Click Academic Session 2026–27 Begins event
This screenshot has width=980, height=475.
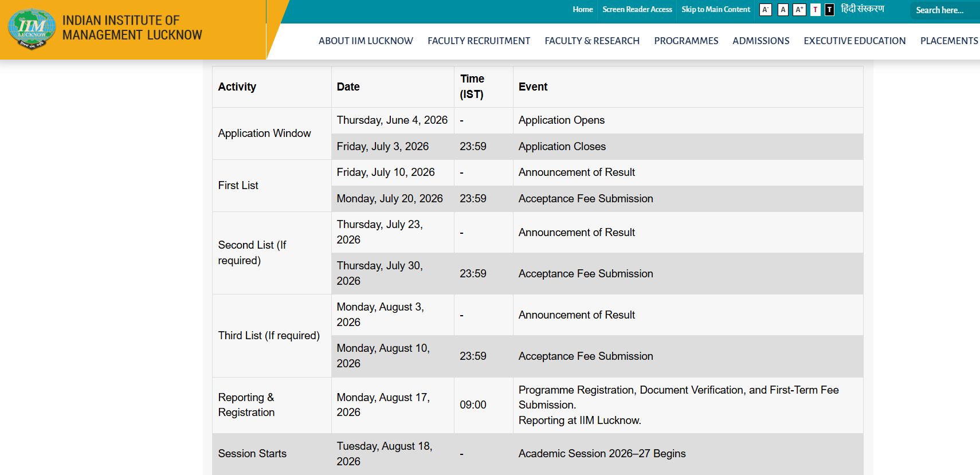(602, 454)
